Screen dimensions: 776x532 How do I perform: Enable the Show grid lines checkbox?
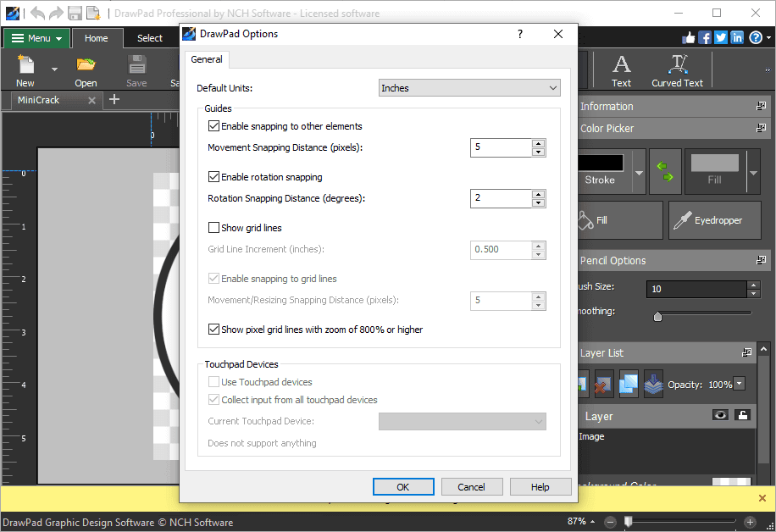click(x=213, y=228)
